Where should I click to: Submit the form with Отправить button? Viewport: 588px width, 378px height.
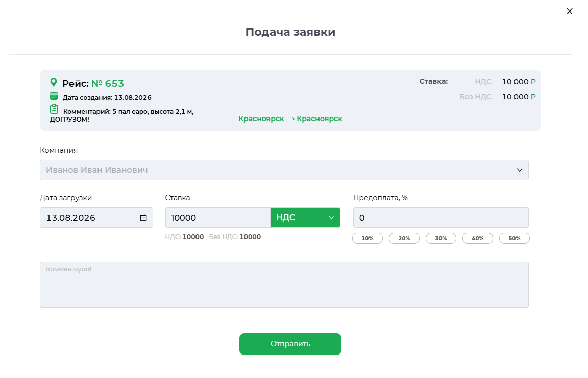pyautogui.click(x=290, y=344)
